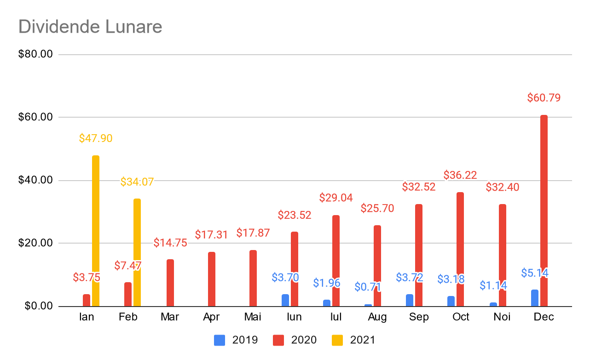Select the red 2020 bar for Aug
The width and height of the screenshot is (590, 364).
(377, 266)
